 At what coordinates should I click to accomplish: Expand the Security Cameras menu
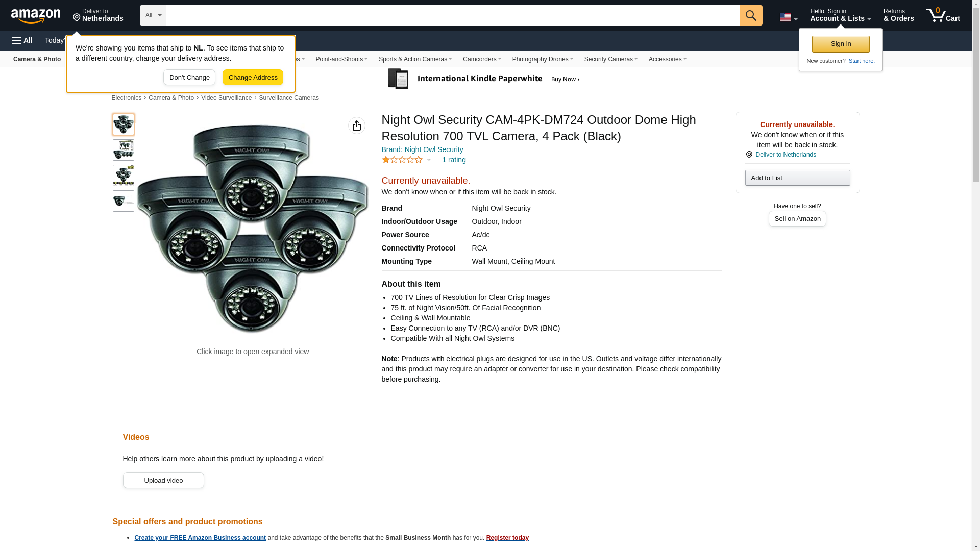[x=610, y=59]
